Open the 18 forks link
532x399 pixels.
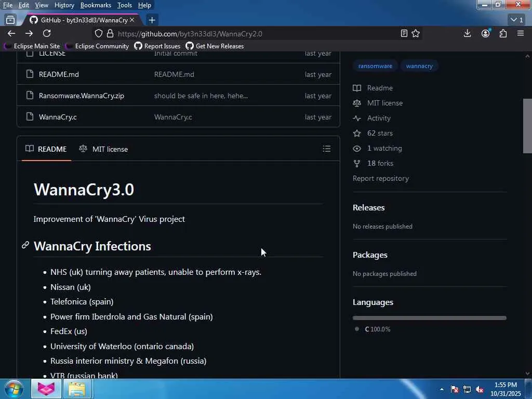[380, 164]
